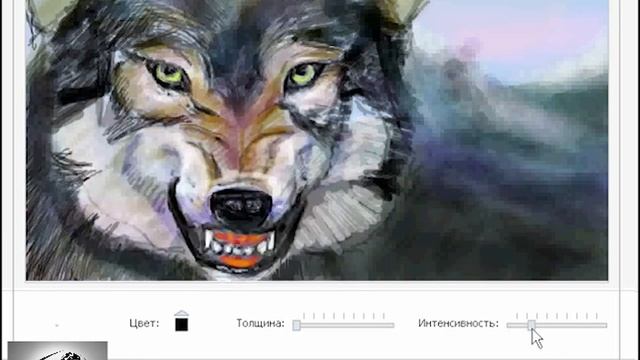Select the thumbnail below the toolbar
This screenshot has width=640, height=360.
(x=58, y=351)
